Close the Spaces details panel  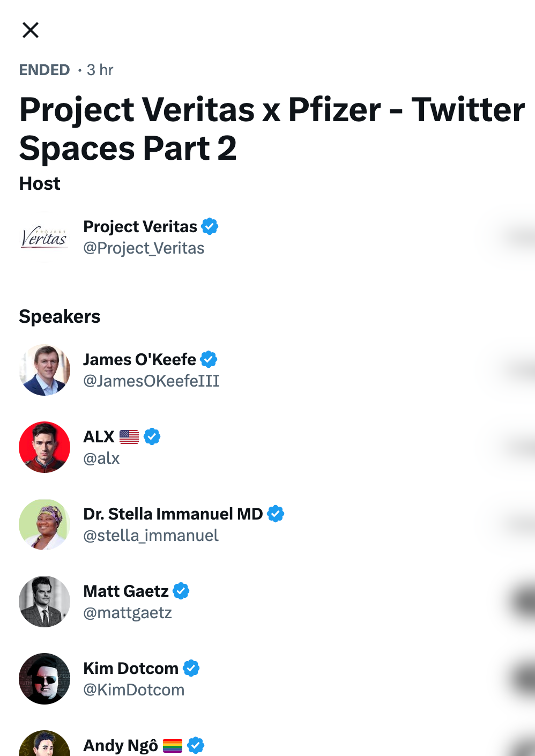coord(31,30)
